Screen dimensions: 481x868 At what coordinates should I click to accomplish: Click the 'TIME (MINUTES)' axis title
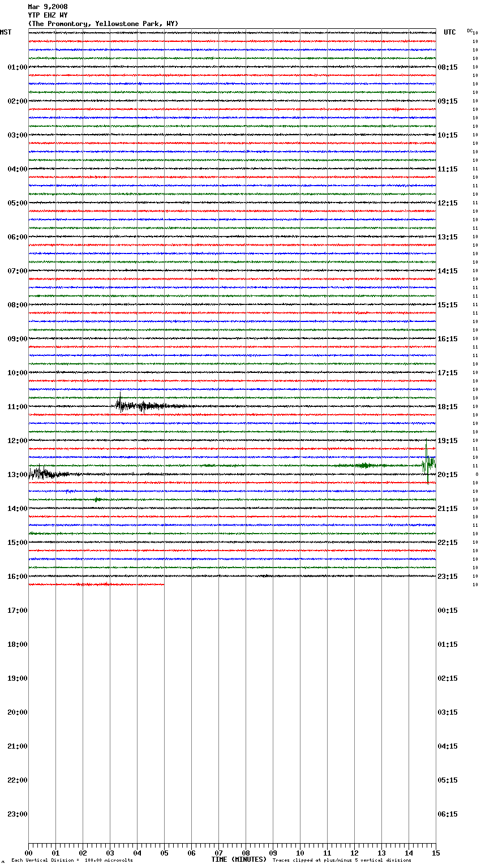pyautogui.click(x=239, y=860)
